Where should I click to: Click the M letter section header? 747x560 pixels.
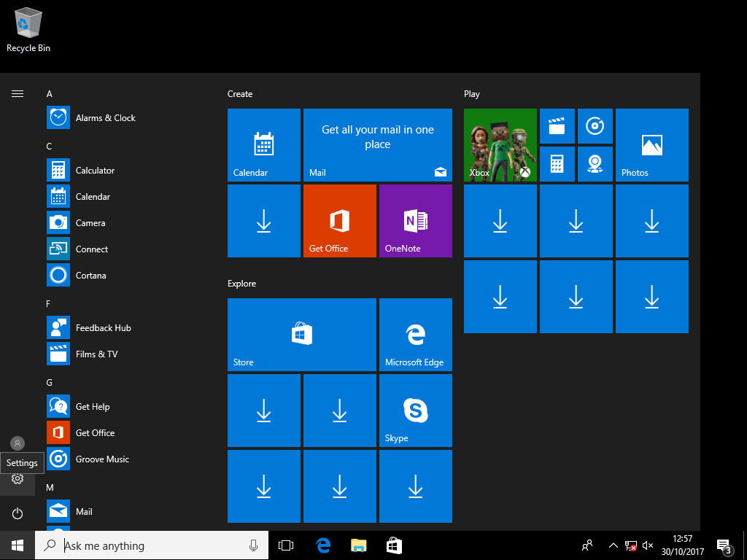tap(50, 488)
